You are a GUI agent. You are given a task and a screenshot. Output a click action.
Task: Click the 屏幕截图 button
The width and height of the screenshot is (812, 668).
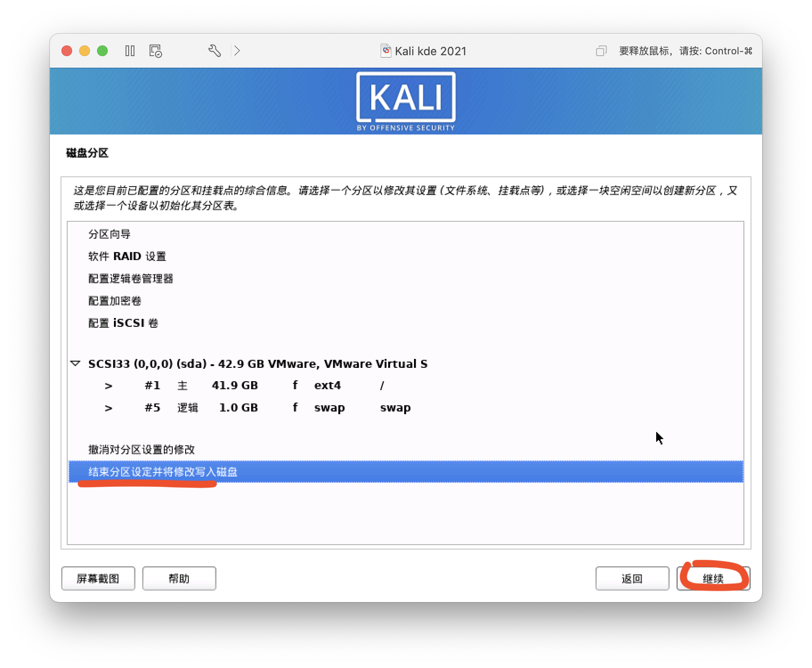pos(98,578)
